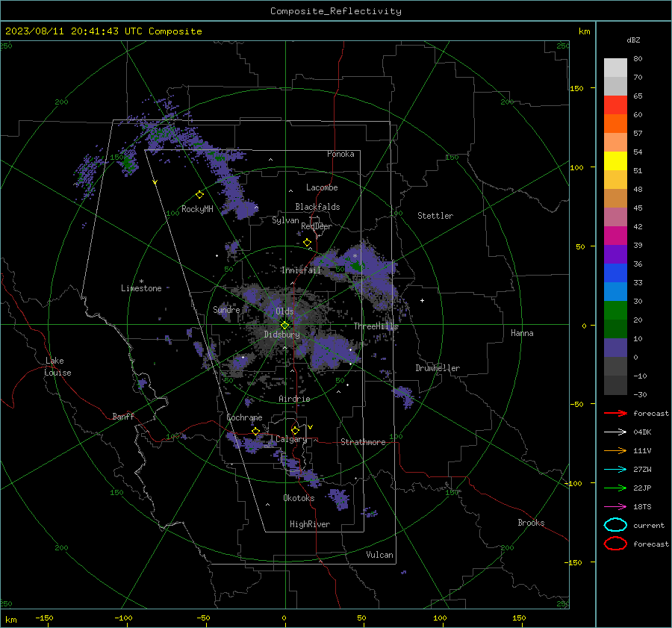This screenshot has height=628, width=672.
Task: Click the Sundre city label
Action: tap(226, 309)
